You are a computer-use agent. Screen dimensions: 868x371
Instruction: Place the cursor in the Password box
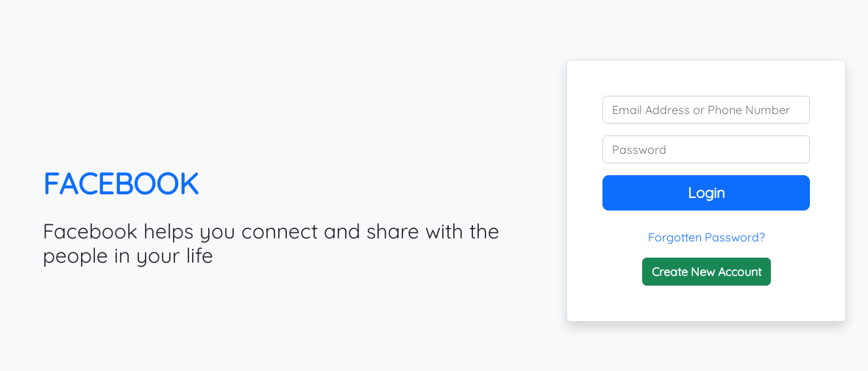[705, 149]
